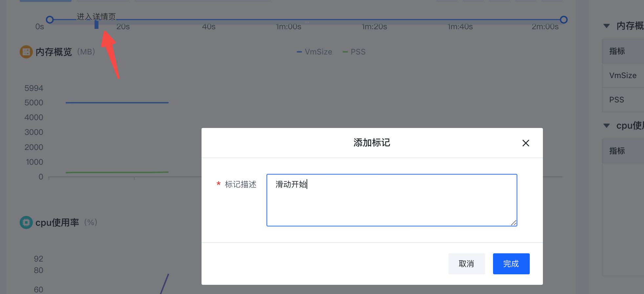
Task: Click the cpu使用率 chip icon
Action: (x=26, y=222)
